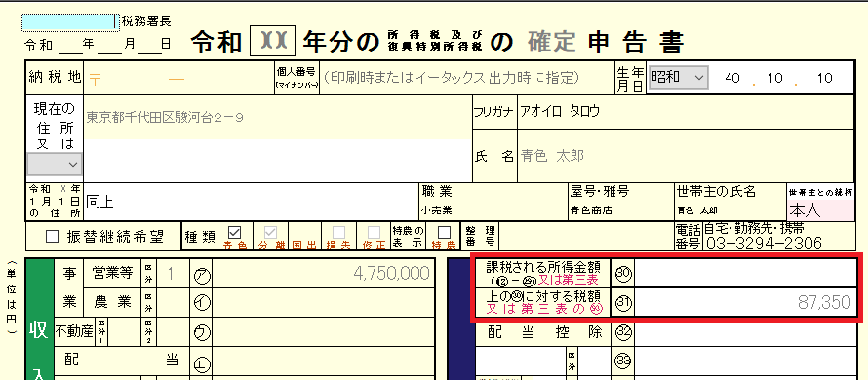The height and width of the screenshot is (380, 868).
Task: Click 営業等 income amount 4,750,000
Action: tap(323, 273)
